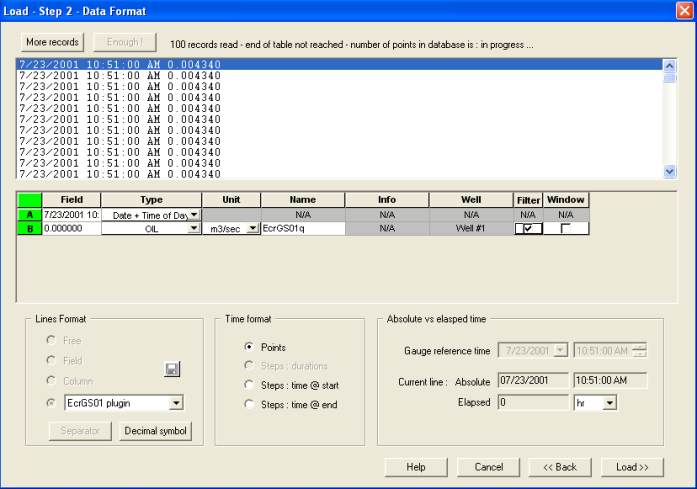Screen dimensions: 697x489
Task: Open the elapsed time hr unit dropdown
Action: [x=610, y=403]
